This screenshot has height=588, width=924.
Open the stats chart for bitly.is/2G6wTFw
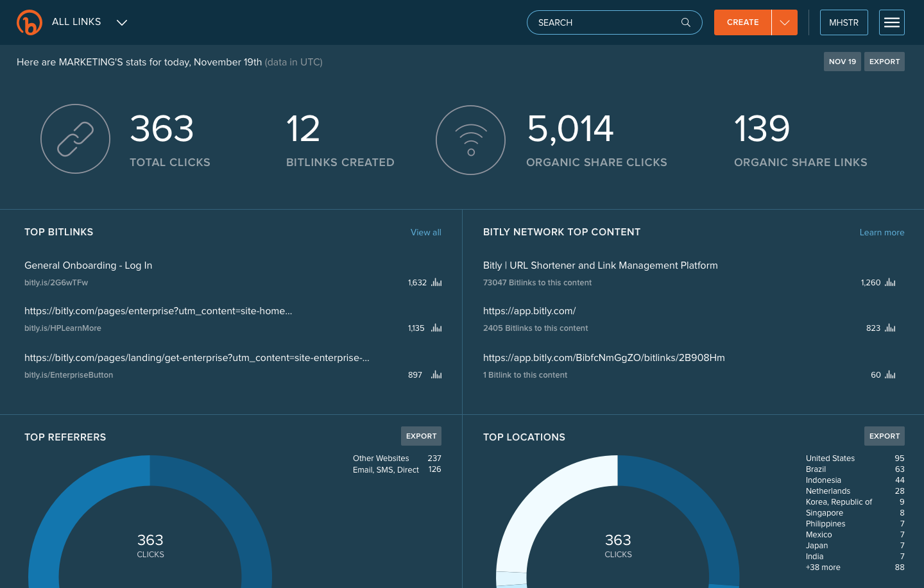[436, 282]
